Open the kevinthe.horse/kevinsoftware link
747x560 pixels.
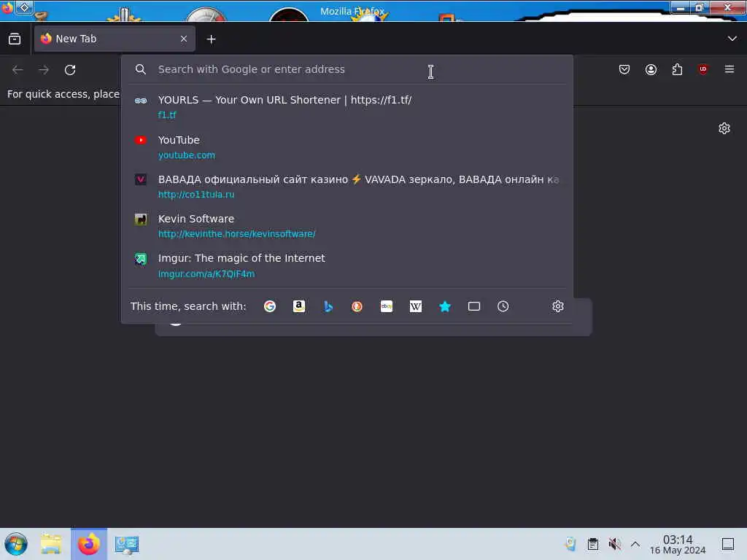(x=237, y=234)
